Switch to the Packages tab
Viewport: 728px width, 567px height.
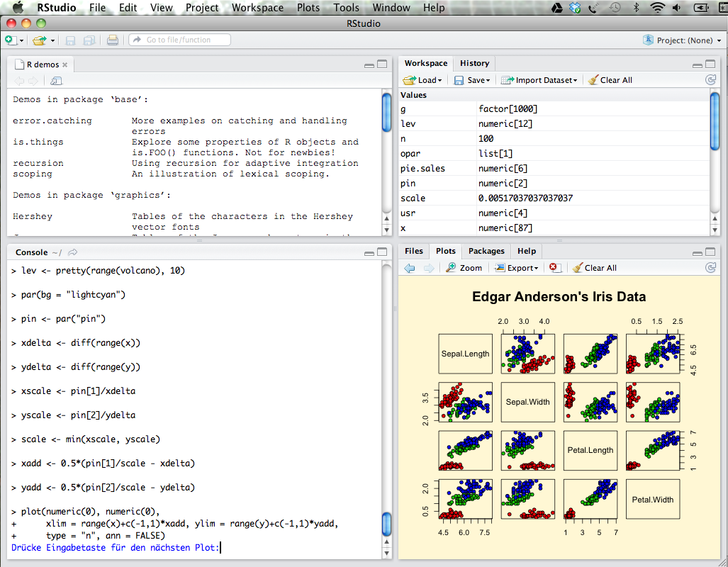click(x=486, y=251)
